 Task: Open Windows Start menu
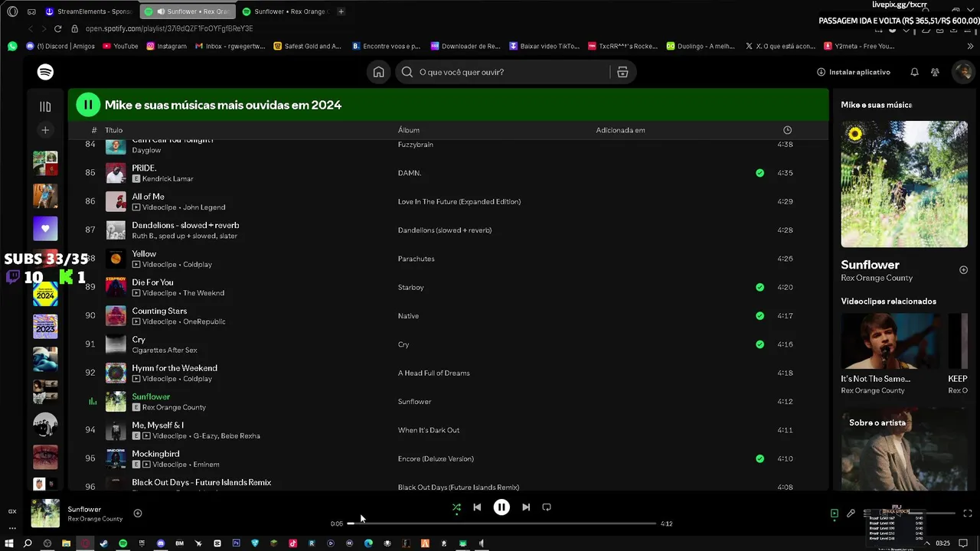click(x=10, y=543)
